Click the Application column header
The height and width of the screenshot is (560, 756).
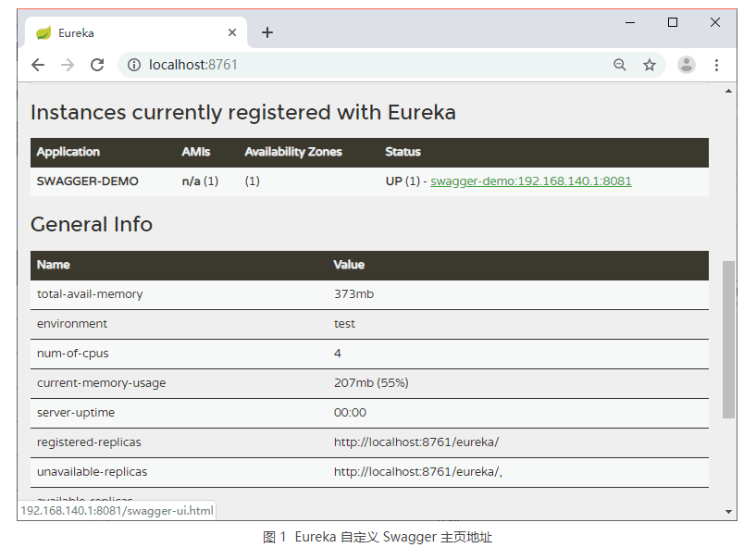68,152
